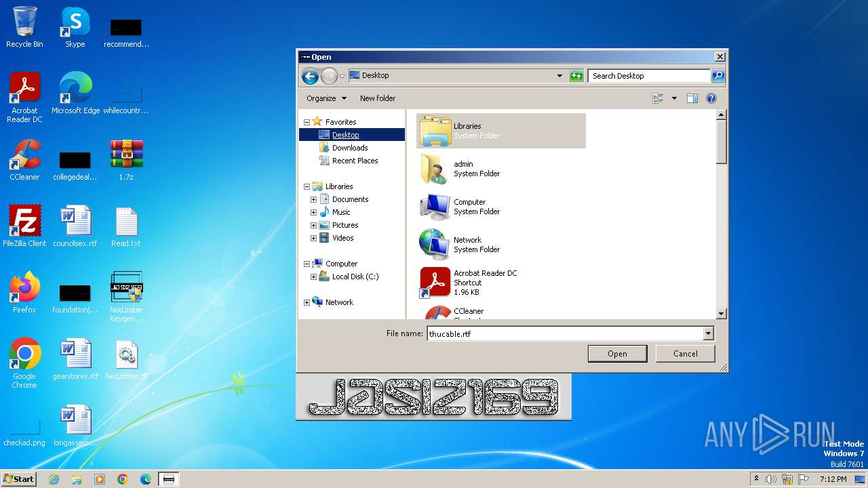Click New folder in toolbar
The height and width of the screenshot is (488, 868).
378,98
